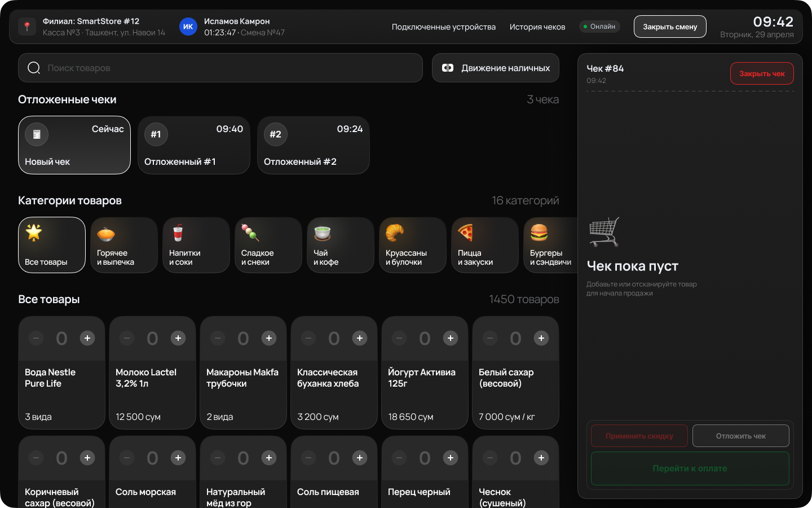Viewport: 812px width, 508px height.
Task: Open Движение наличных
Action: click(x=496, y=68)
